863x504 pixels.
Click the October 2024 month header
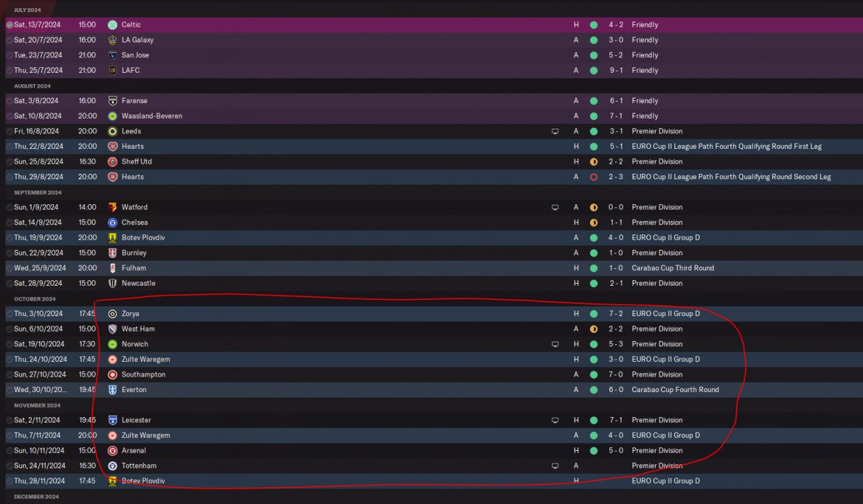(x=34, y=298)
